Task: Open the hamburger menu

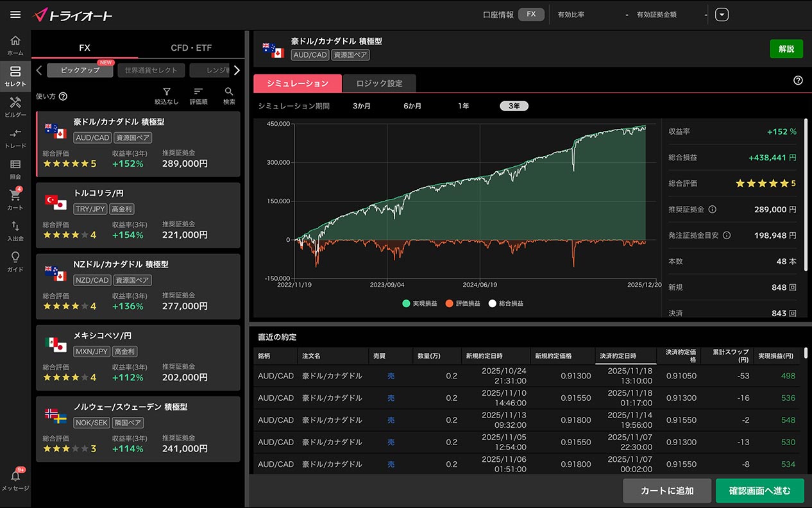Action: (x=15, y=15)
